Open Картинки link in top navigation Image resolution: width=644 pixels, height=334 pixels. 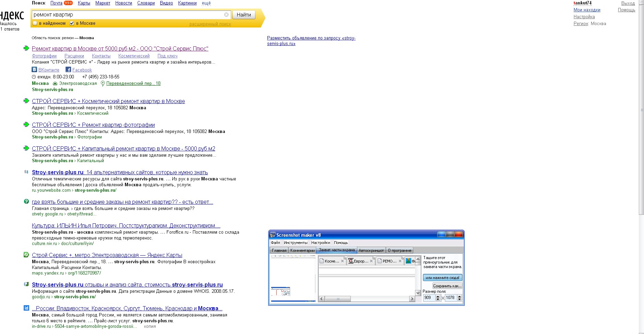[187, 3]
